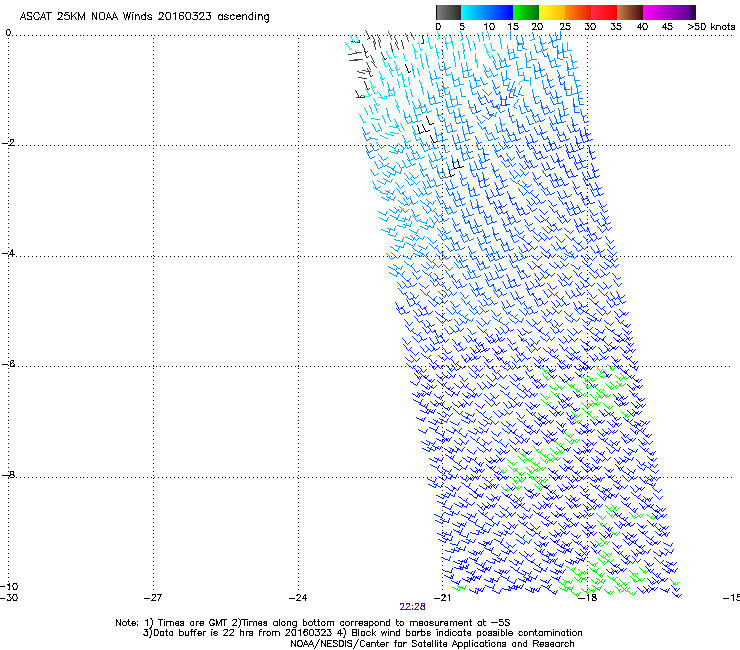Click latitude label '-6' on left axis
The image size is (740, 650).
(8, 364)
